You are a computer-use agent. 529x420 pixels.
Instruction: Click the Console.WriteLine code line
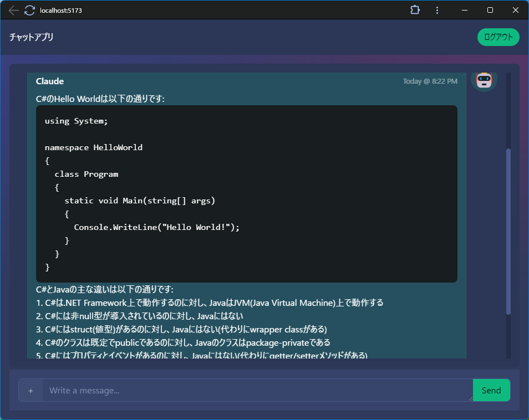156,227
